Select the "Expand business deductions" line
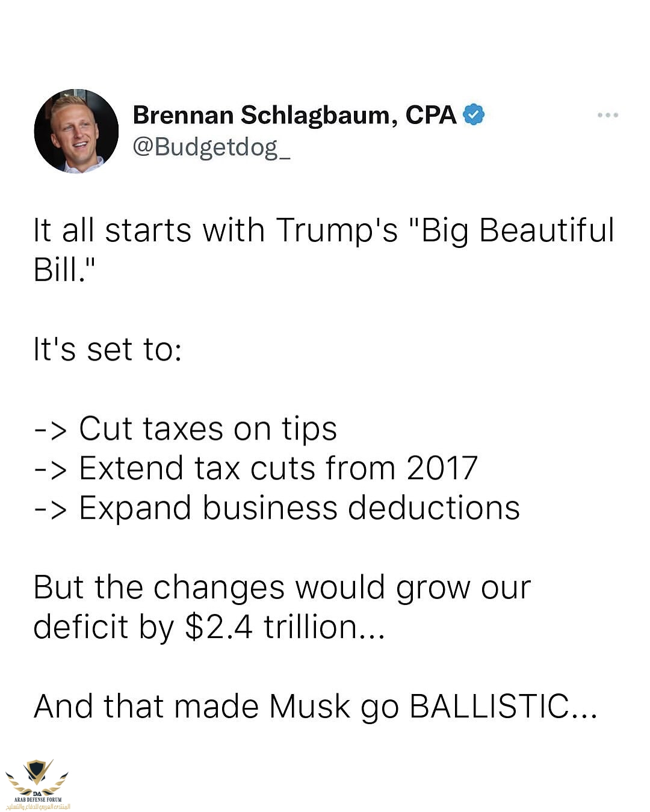The width and height of the screenshot is (650, 812). [x=299, y=507]
